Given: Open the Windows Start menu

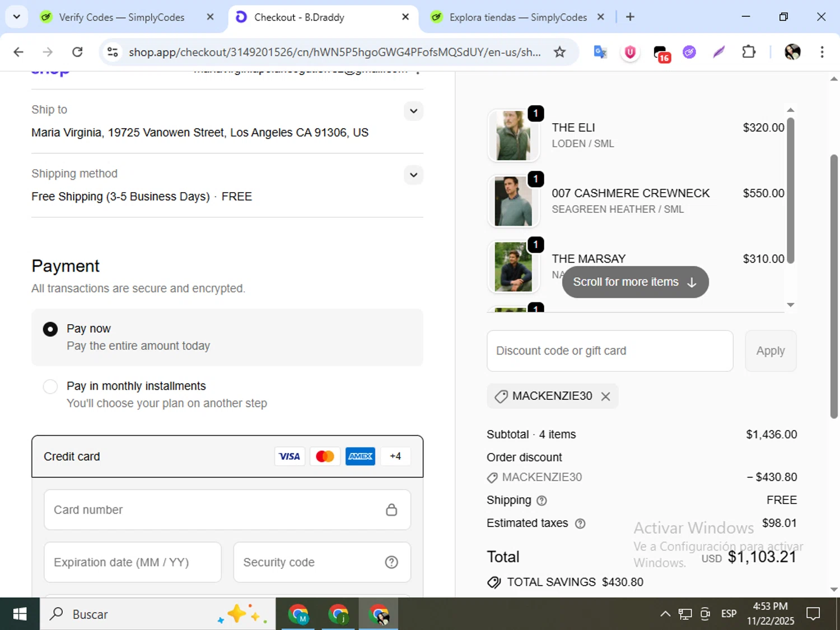Looking at the screenshot, I should [x=20, y=614].
